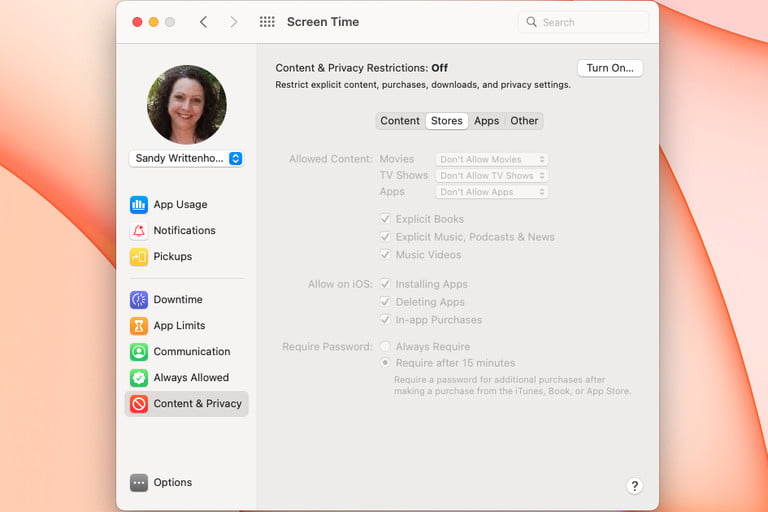This screenshot has height=512, width=768.
Task: Toggle the Explicit Books checkbox
Action: click(x=385, y=219)
